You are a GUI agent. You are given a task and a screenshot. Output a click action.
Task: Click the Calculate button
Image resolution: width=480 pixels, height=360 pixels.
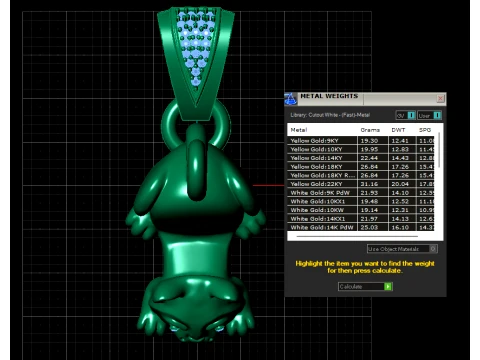point(365,287)
